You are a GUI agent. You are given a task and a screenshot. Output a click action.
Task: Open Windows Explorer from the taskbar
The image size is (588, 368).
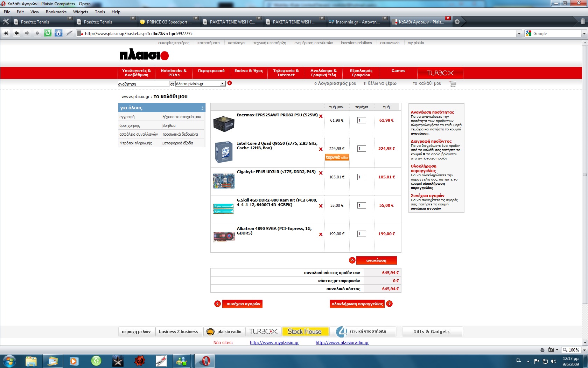(31, 361)
